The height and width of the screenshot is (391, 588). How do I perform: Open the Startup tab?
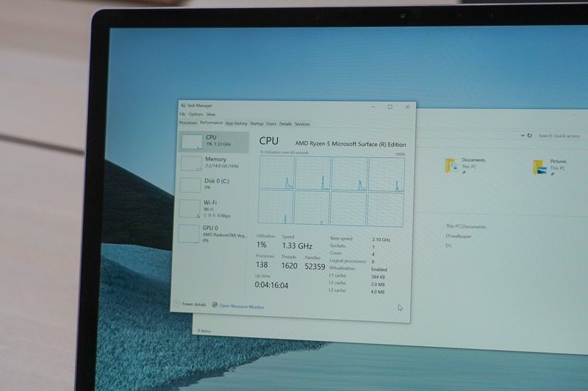point(257,123)
